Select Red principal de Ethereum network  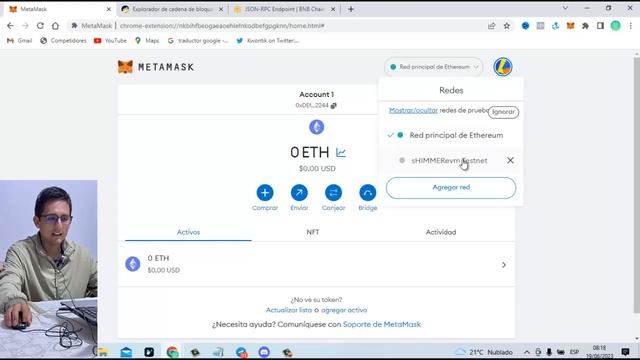point(451,135)
